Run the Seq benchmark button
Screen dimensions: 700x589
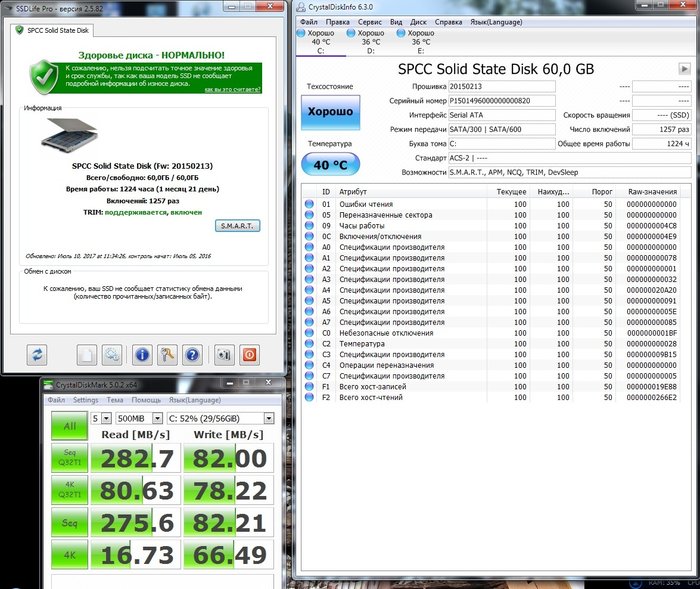(x=70, y=522)
